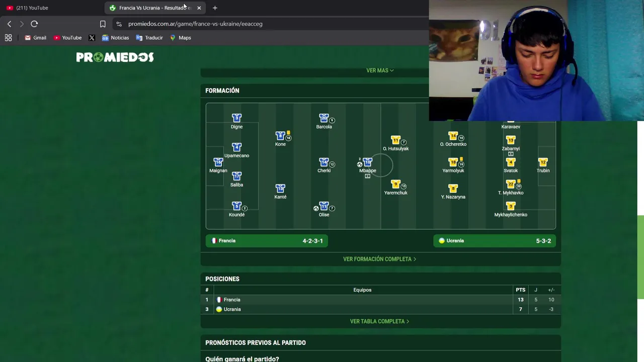644x362 pixels.
Task: Open the Gmail bookmark
Action: [35, 38]
